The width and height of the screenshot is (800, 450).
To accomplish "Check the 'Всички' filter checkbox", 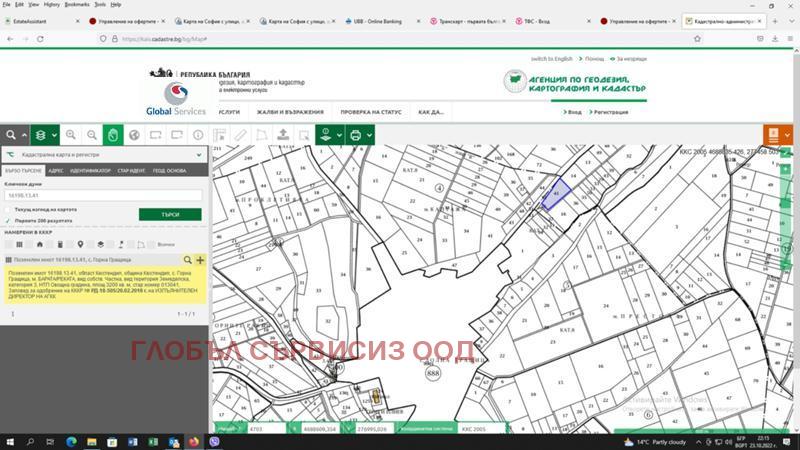I will click(152, 244).
